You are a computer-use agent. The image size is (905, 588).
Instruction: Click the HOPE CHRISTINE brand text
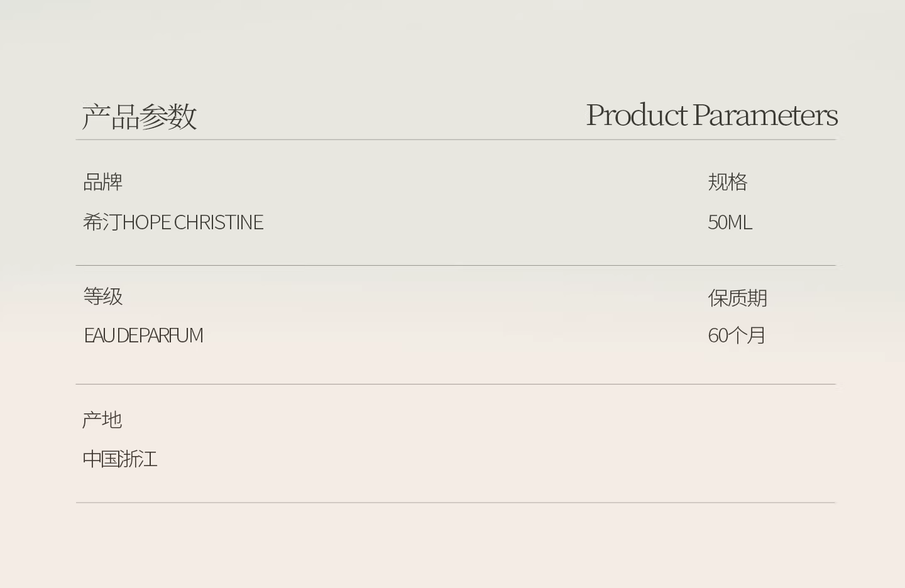pyautogui.click(x=192, y=222)
